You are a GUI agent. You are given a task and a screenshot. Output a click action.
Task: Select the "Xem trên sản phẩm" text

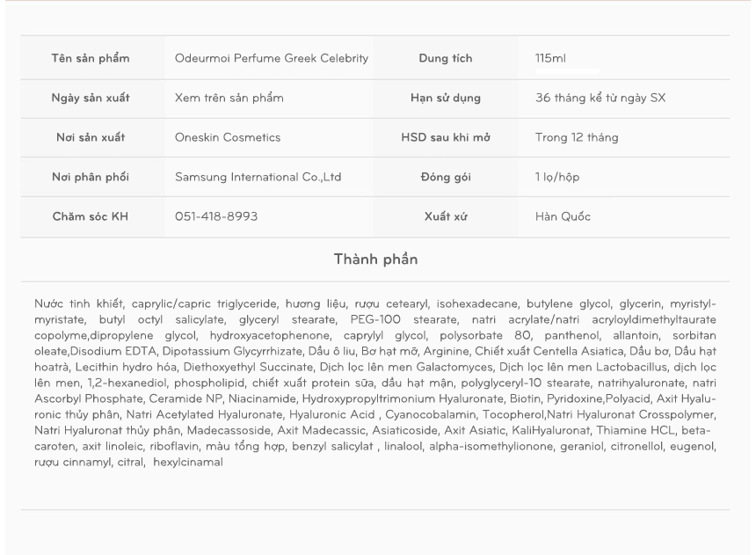(x=229, y=99)
